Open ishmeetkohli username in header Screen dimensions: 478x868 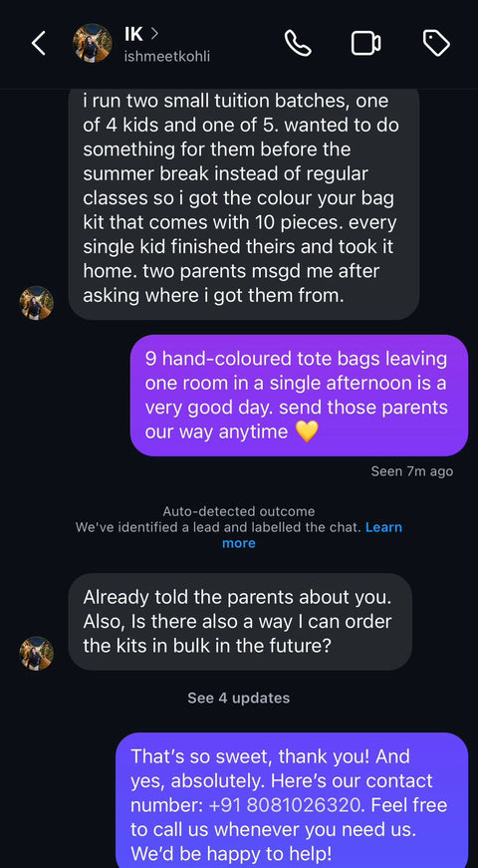click(x=167, y=57)
